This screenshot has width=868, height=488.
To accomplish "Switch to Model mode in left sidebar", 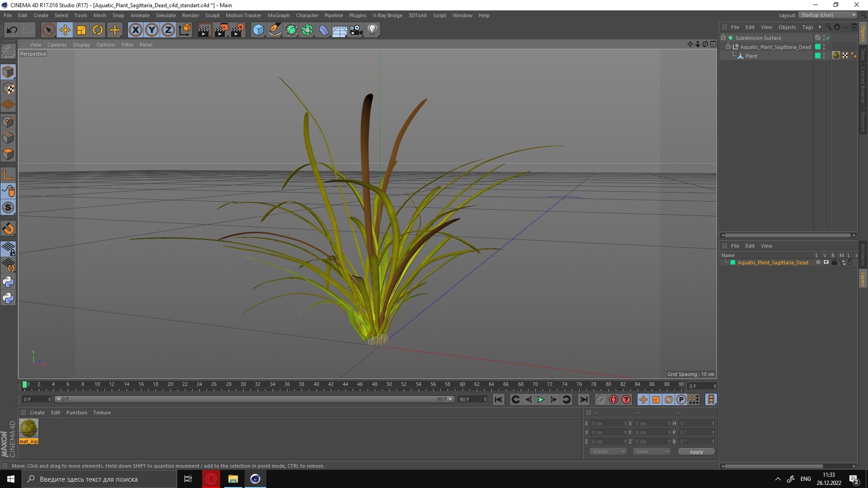I will pos(8,72).
